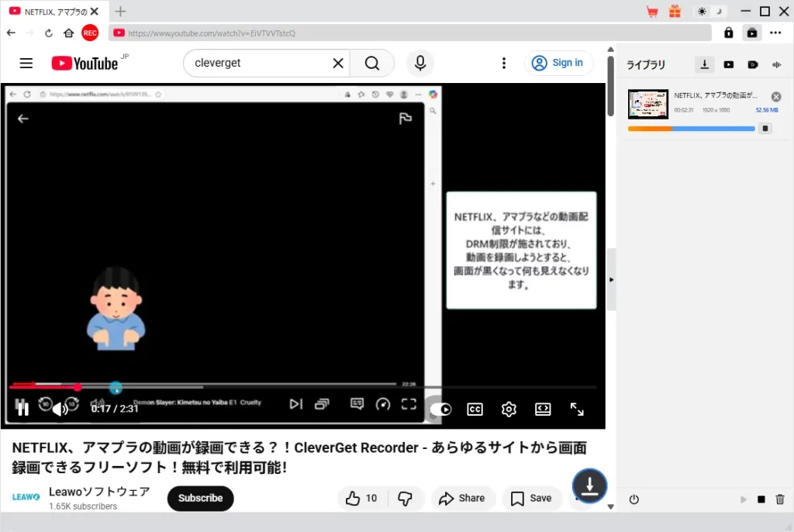Screen dimensions: 794x532
Task: Switch to library audio waveform tab
Action: [776, 65]
